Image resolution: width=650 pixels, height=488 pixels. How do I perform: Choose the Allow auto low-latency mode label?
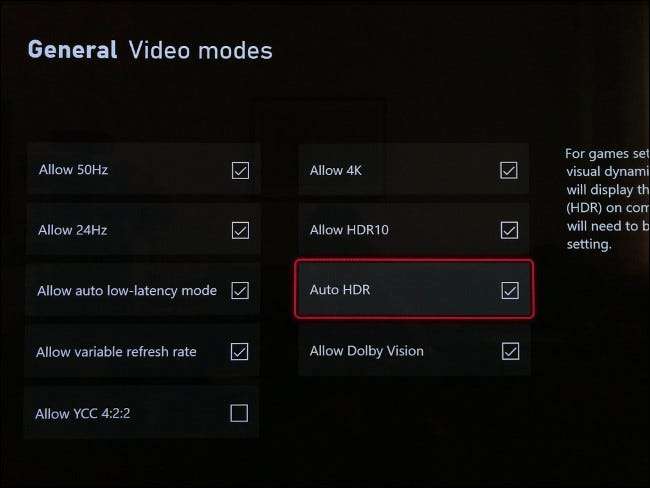click(x=127, y=291)
